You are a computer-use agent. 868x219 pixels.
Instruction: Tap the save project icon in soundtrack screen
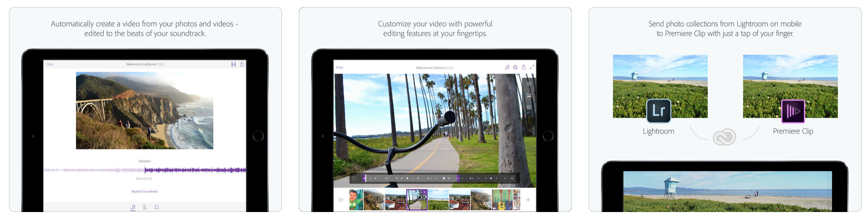click(x=233, y=65)
